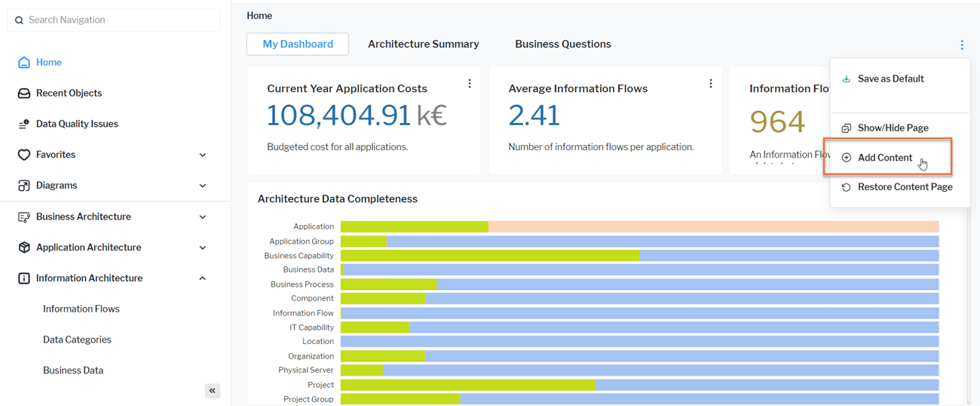Switch to Architecture Summary tab
Image resolution: width=980 pixels, height=406 pixels.
point(423,45)
